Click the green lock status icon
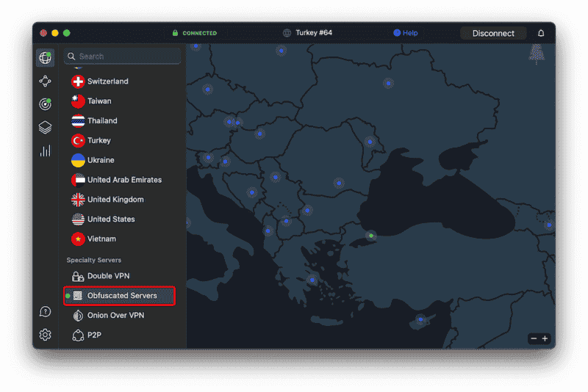This screenshot has width=588, height=392. tap(175, 33)
